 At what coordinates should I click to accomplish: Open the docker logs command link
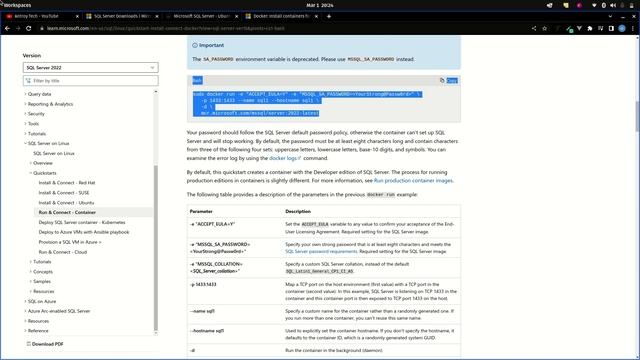(285, 158)
